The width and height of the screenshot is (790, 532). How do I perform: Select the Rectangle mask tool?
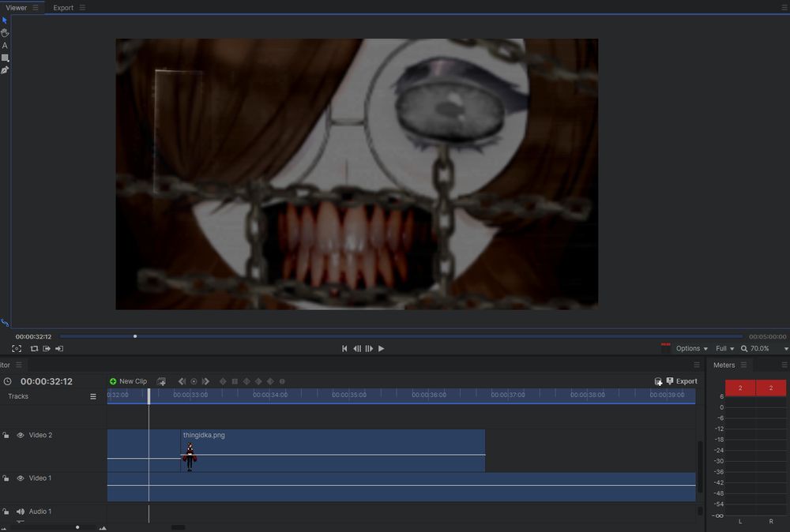[5, 58]
